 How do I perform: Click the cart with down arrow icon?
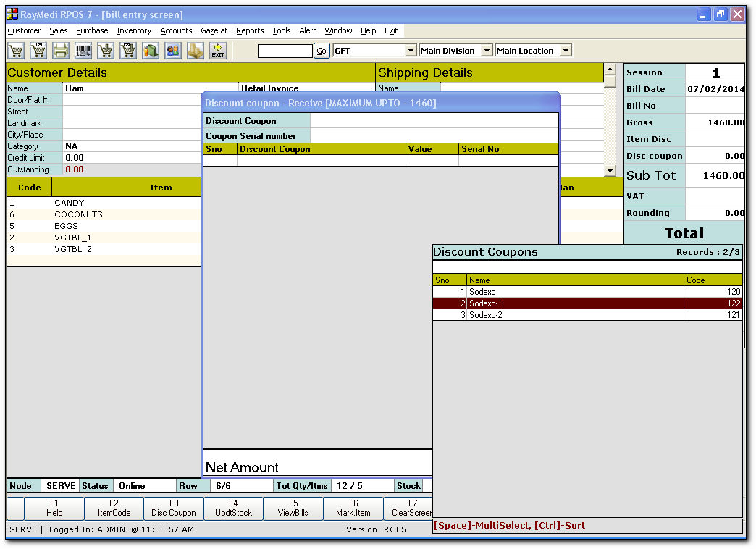[106, 51]
